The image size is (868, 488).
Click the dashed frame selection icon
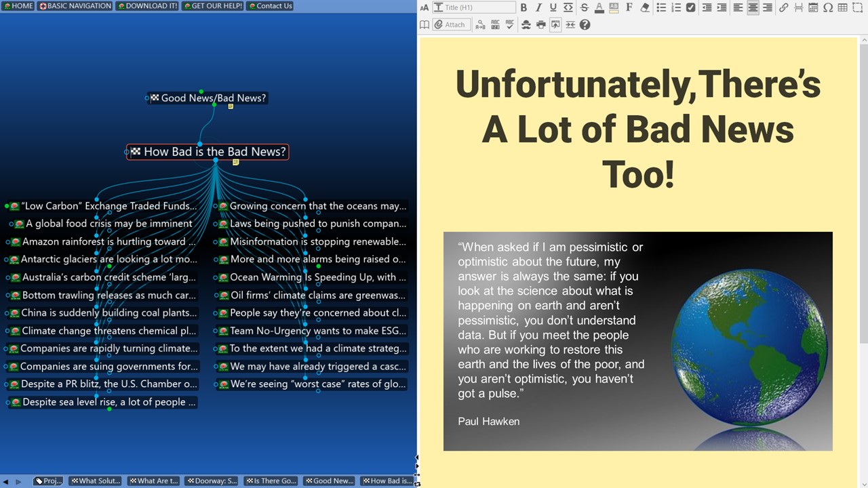[857, 7]
